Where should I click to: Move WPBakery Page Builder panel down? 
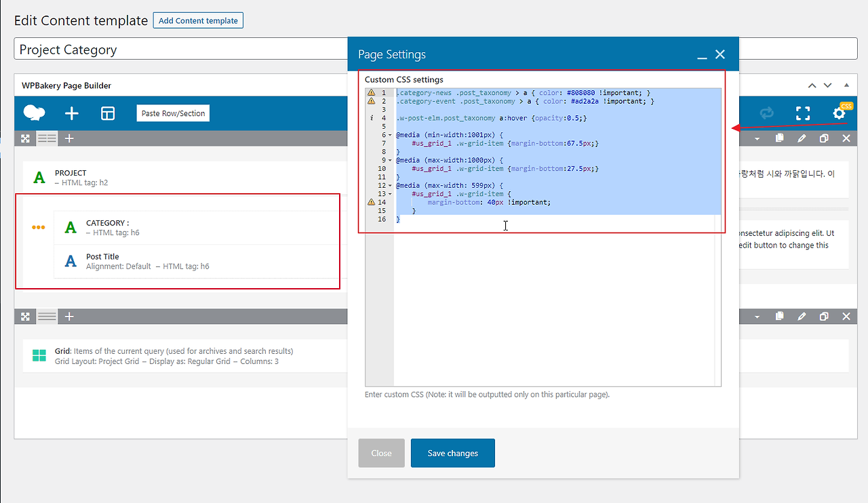[x=827, y=85]
